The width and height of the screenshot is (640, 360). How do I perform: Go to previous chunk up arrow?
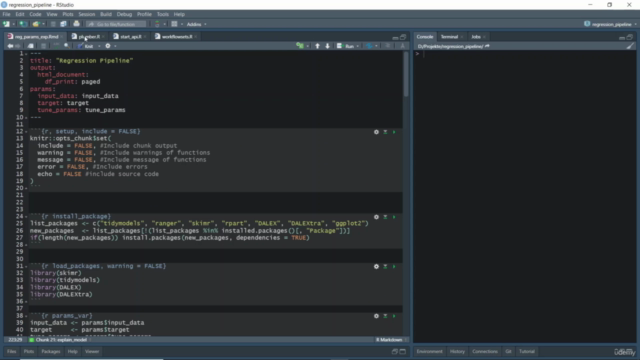(318, 46)
